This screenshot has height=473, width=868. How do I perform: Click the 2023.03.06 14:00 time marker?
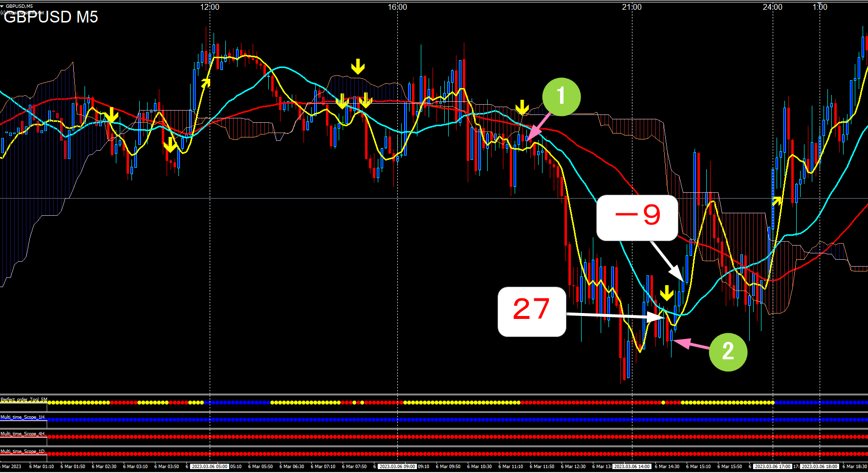pyautogui.click(x=632, y=467)
